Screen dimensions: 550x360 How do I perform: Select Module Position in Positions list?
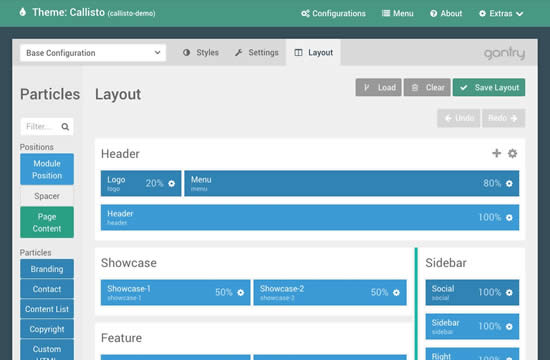tap(47, 169)
